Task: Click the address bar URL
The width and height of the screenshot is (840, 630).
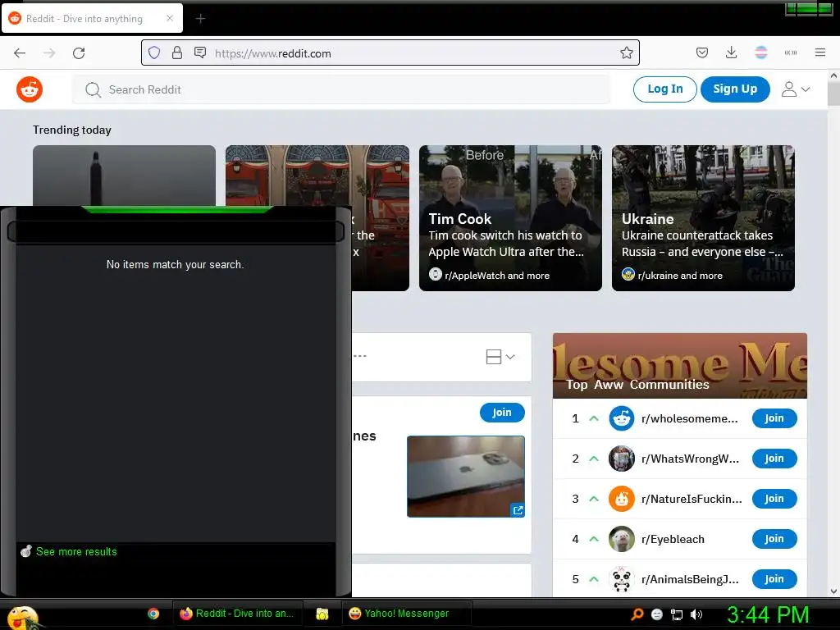Action: [272, 53]
